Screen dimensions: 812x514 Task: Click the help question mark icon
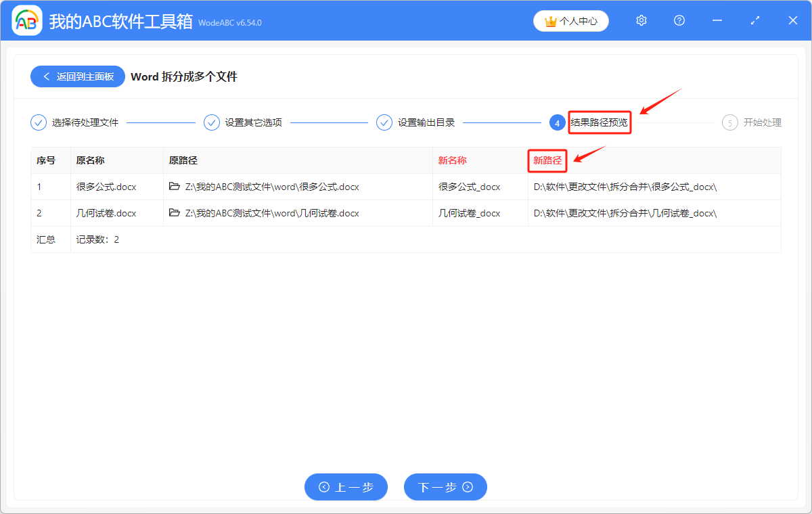pyautogui.click(x=679, y=20)
